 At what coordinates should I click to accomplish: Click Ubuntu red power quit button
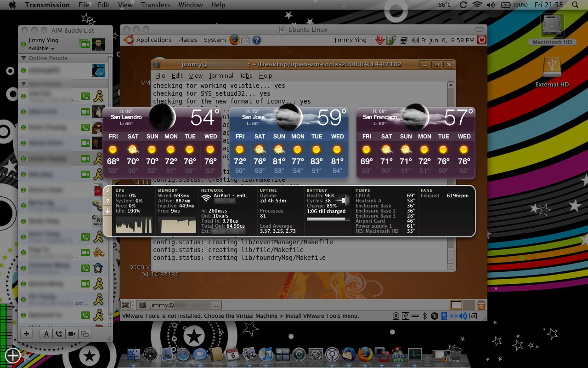(x=481, y=40)
